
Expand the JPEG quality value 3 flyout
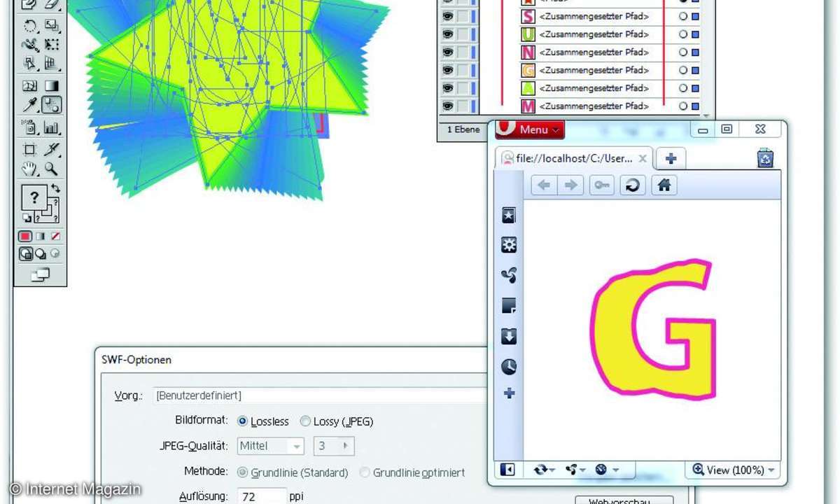(344, 446)
